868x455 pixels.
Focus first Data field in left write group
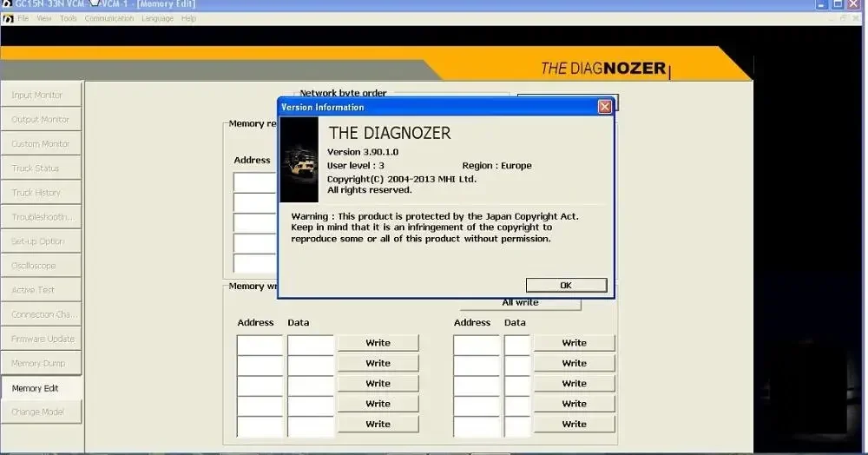click(311, 345)
